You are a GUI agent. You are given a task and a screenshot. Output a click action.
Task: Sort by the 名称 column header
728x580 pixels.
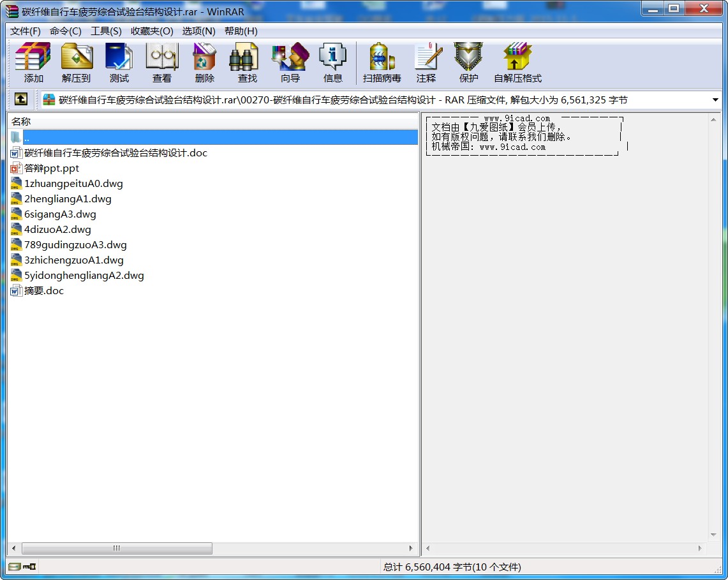pos(21,121)
